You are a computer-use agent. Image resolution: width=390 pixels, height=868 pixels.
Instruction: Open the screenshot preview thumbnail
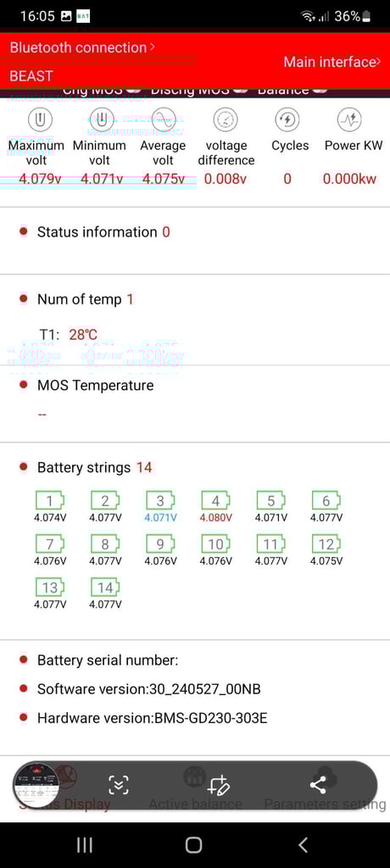click(36, 785)
